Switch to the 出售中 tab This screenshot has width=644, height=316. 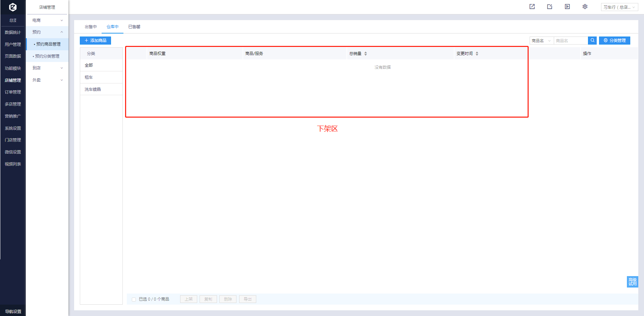[x=91, y=27]
